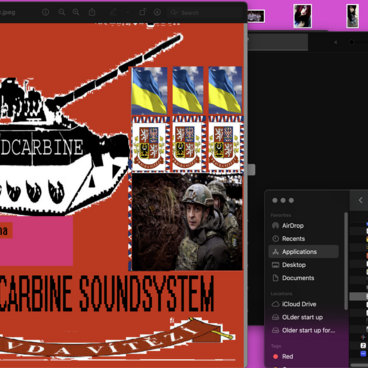
Task: Rotate the image using Preview's rotate icon
Action: click(142, 12)
